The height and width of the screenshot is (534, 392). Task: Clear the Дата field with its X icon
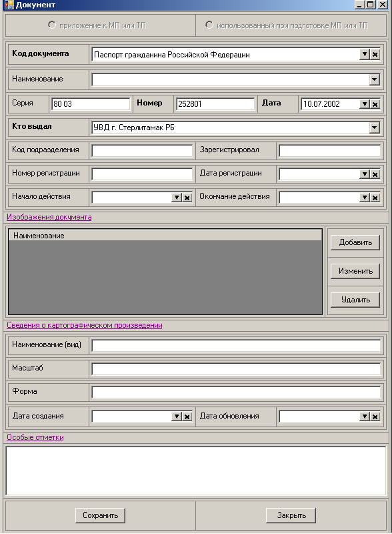tap(375, 104)
